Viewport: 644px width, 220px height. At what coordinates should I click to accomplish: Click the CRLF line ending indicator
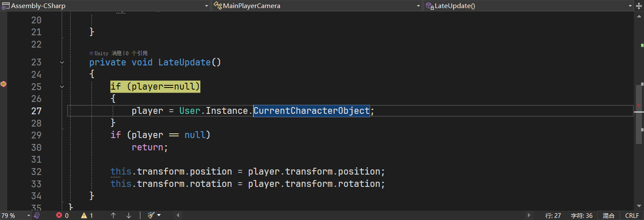(632, 215)
